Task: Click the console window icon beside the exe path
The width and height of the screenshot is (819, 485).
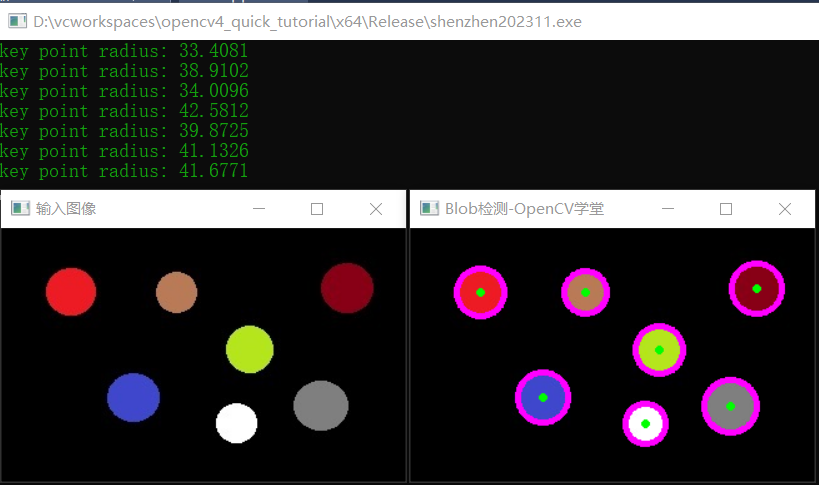Action: pyautogui.click(x=18, y=21)
